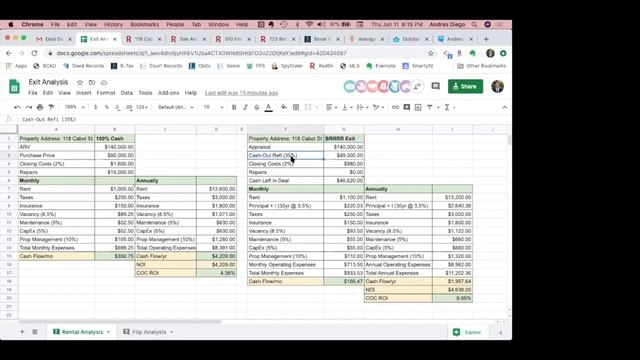
Task: Open the all sheets list
Action: (x=35, y=332)
